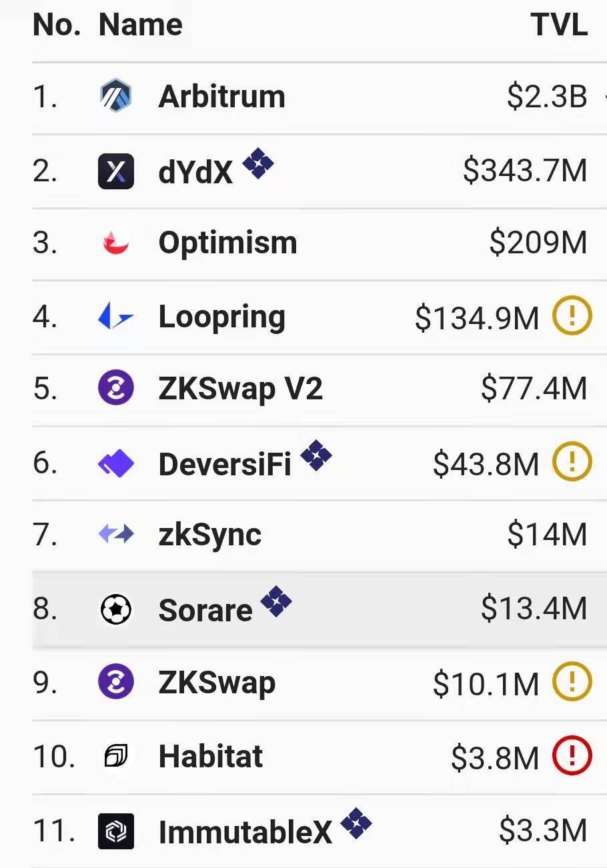This screenshot has height=868, width=607.
Task: Click the Sorare soccer ball icon
Action: [x=115, y=609]
